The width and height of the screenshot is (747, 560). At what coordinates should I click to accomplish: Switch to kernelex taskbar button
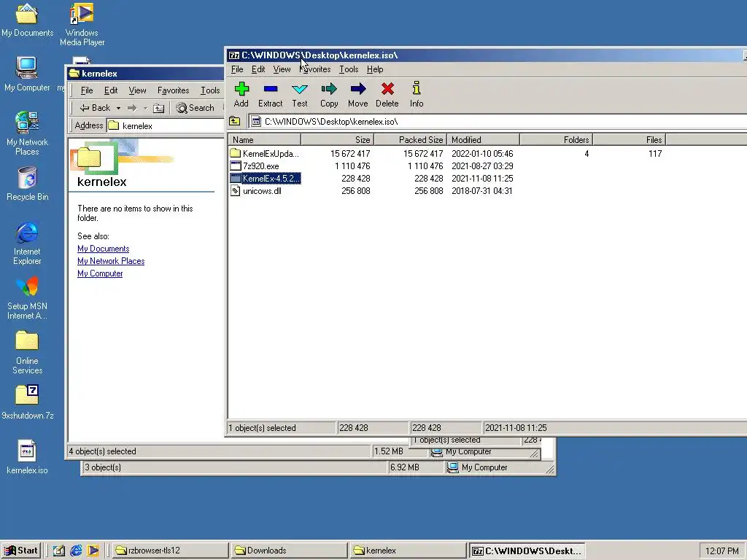408,551
